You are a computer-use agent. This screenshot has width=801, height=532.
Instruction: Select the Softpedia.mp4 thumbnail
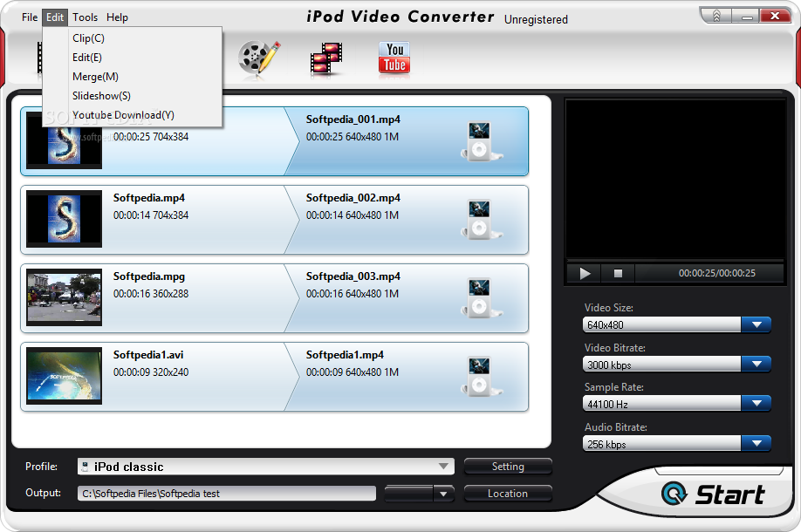(64, 219)
